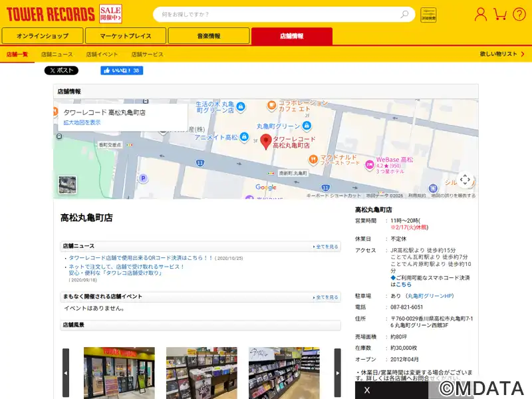Open the store aisle photo thumbnail
532x399 pixels.
pyautogui.click(x=284, y=373)
